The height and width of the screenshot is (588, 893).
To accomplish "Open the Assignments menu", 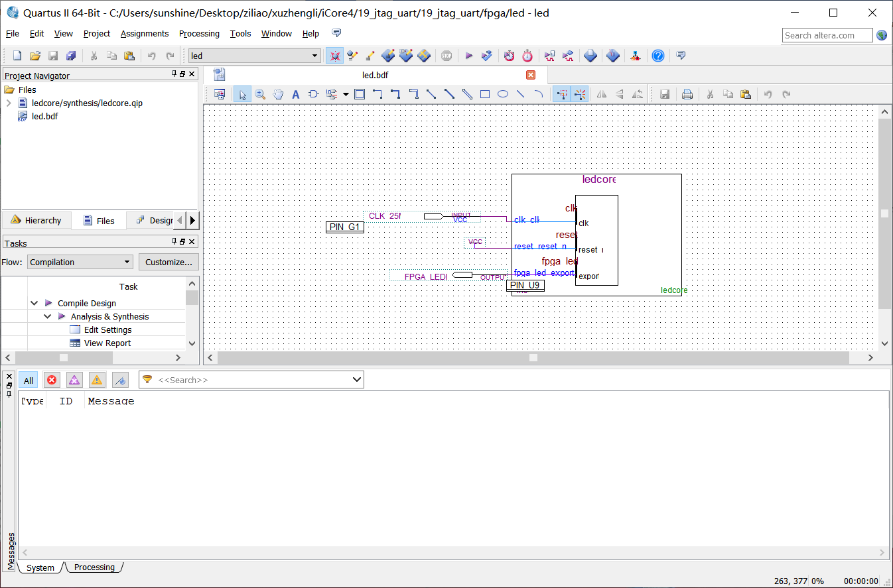I will (x=145, y=33).
